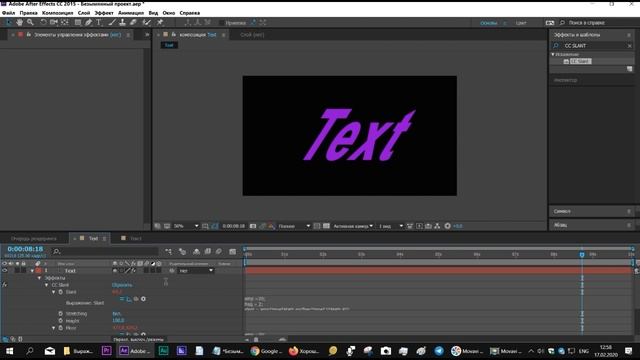Open the Эффект menu
This screenshot has width=640, height=360.
pyautogui.click(x=104, y=13)
